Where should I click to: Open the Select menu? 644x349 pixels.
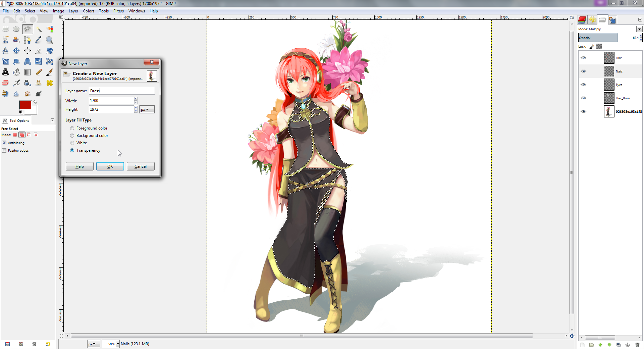pyautogui.click(x=30, y=11)
